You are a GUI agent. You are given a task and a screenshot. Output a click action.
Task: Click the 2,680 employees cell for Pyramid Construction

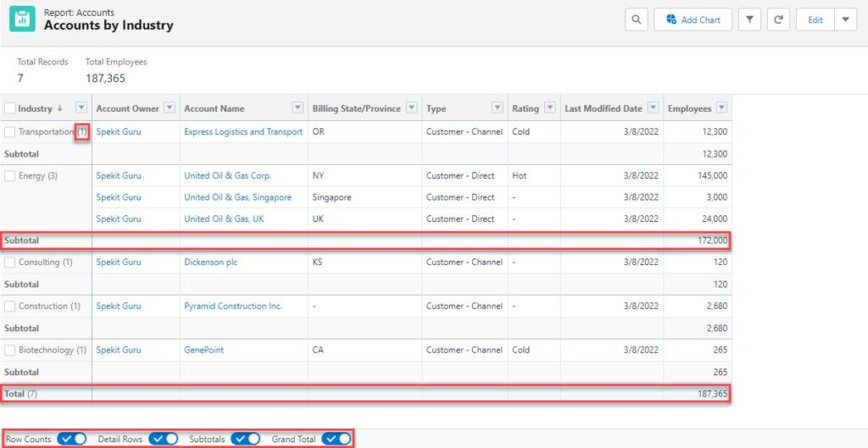(717, 306)
